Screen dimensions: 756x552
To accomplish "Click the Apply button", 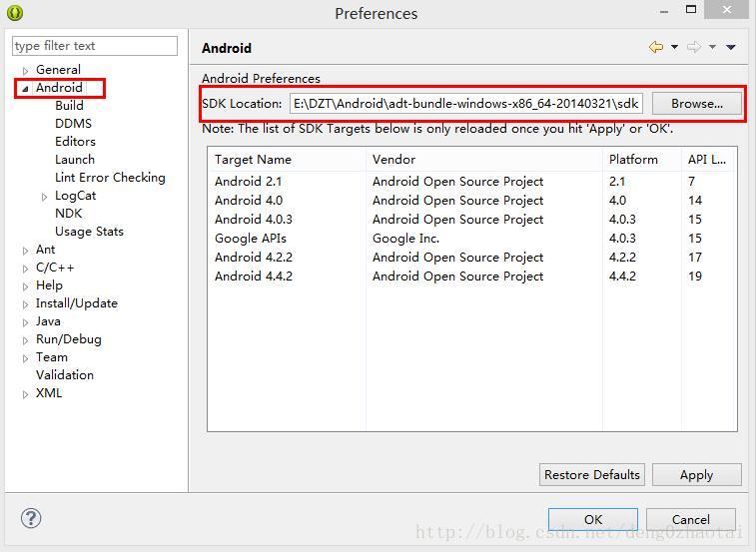I will pos(697,475).
